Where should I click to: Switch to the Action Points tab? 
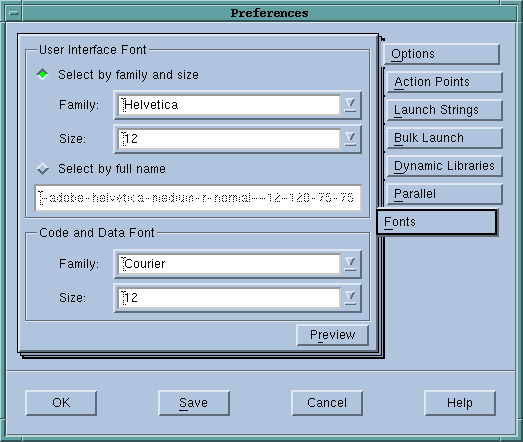click(x=444, y=82)
